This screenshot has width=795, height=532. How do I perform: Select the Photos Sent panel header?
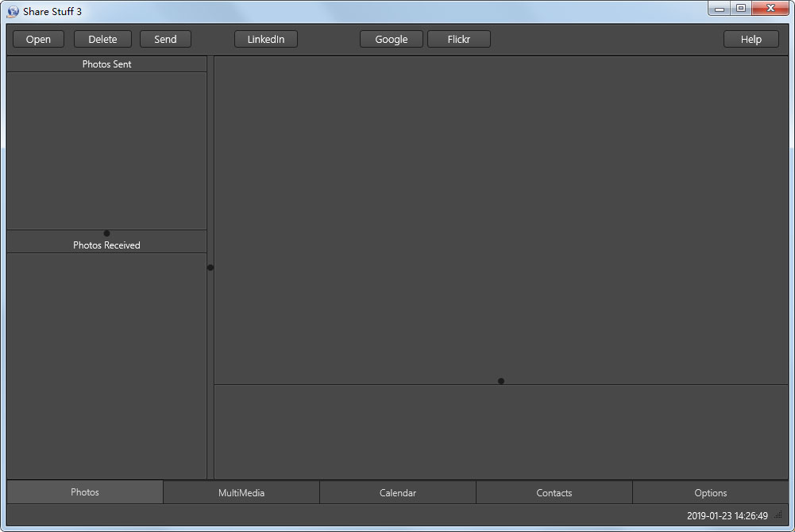[107, 64]
